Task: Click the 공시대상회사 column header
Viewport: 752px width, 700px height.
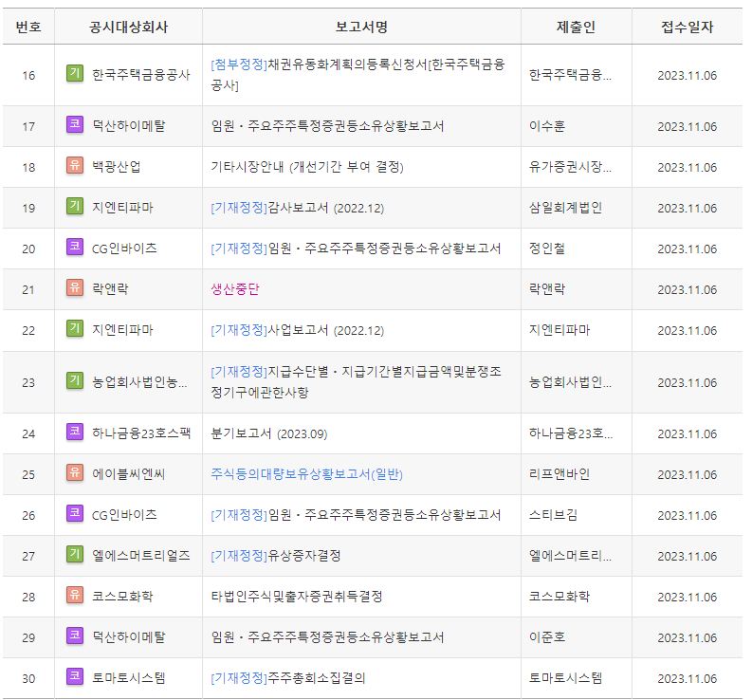Action: tap(129, 27)
